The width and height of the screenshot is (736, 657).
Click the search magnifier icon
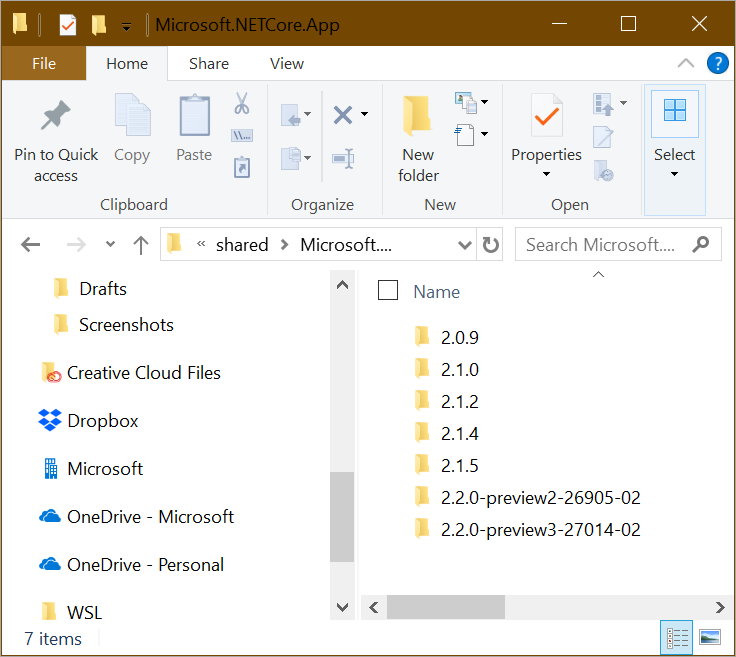(701, 244)
